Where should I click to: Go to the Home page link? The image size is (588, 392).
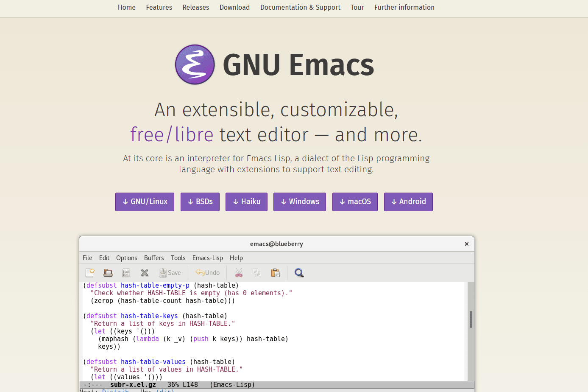tap(127, 7)
